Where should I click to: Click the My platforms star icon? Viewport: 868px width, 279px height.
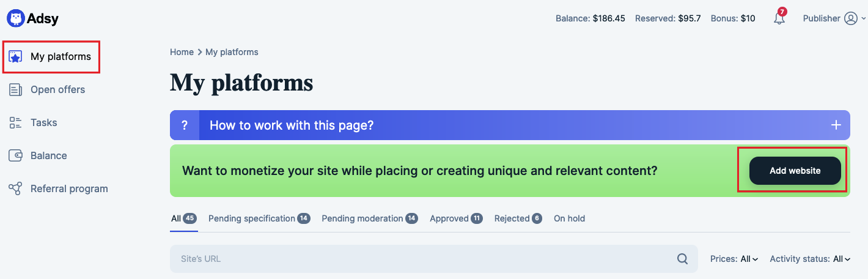coord(16,57)
